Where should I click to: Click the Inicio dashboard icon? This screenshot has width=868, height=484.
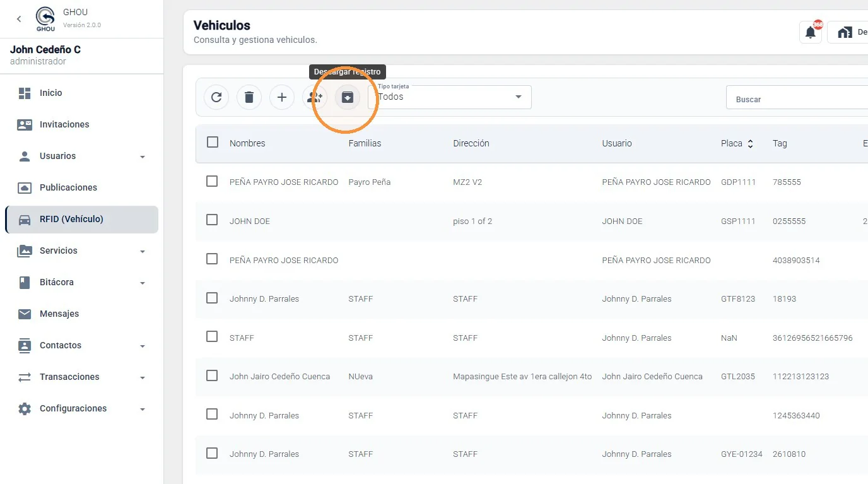tap(25, 93)
